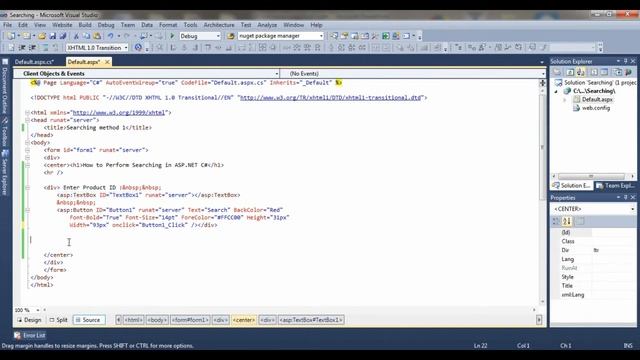
Task: Select <asp:TextBox#TextBox1> in tag navigator
Action: [311, 320]
